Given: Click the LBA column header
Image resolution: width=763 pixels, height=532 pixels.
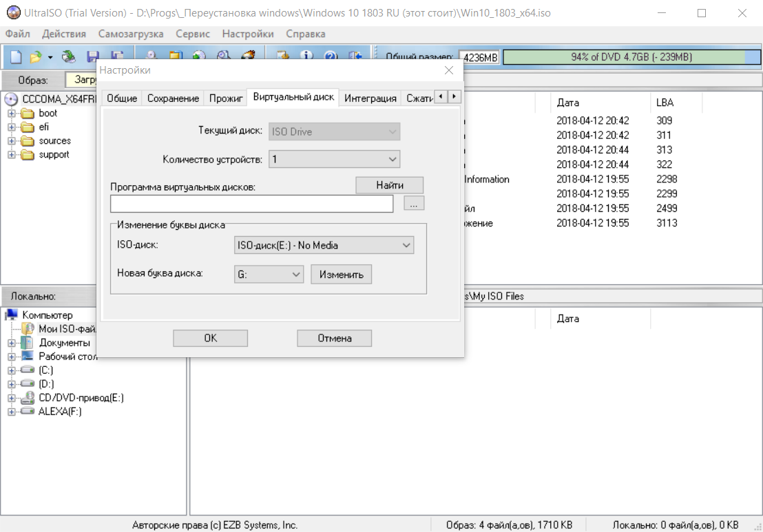Looking at the screenshot, I should click(x=676, y=103).
